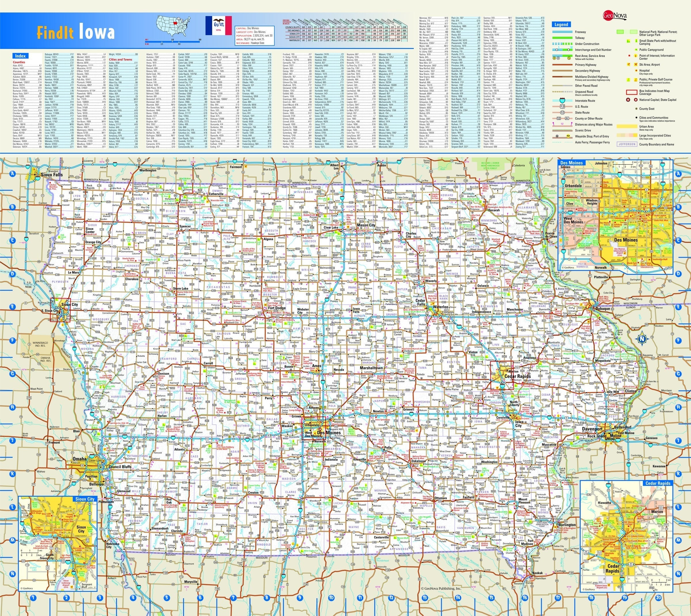
Task: Click the Omaha city label on the map
Action: point(79,459)
